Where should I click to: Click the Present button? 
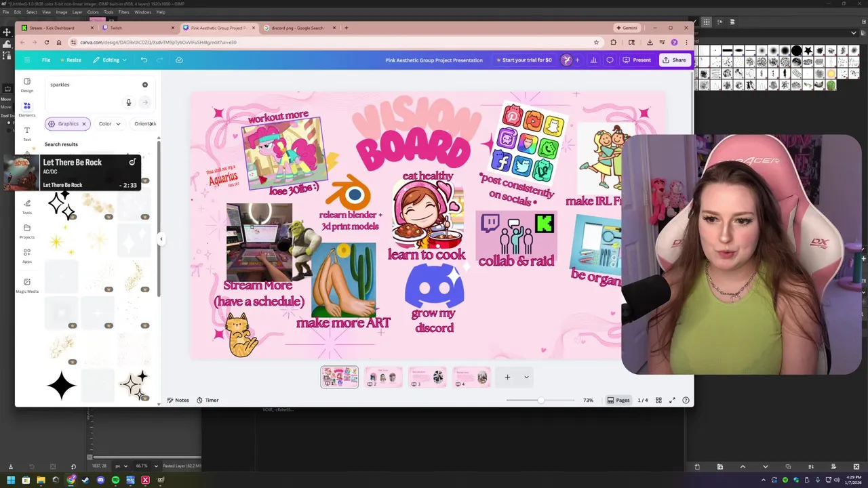point(637,60)
